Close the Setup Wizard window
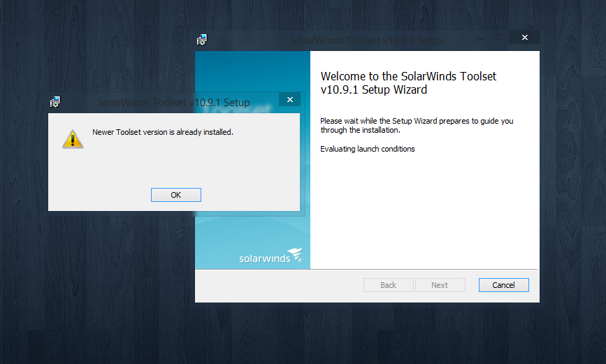 click(524, 38)
